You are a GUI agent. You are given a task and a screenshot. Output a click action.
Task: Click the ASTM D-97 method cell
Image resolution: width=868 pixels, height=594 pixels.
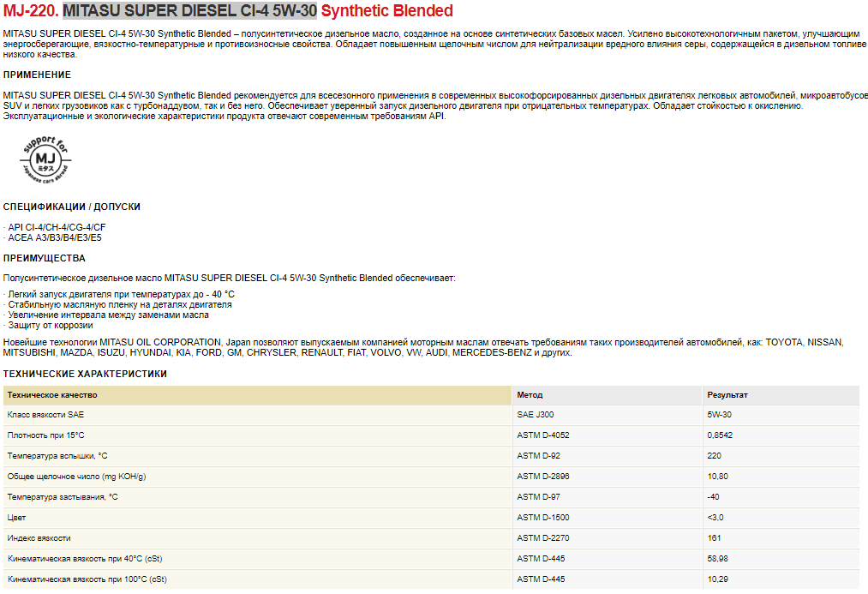point(538,497)
